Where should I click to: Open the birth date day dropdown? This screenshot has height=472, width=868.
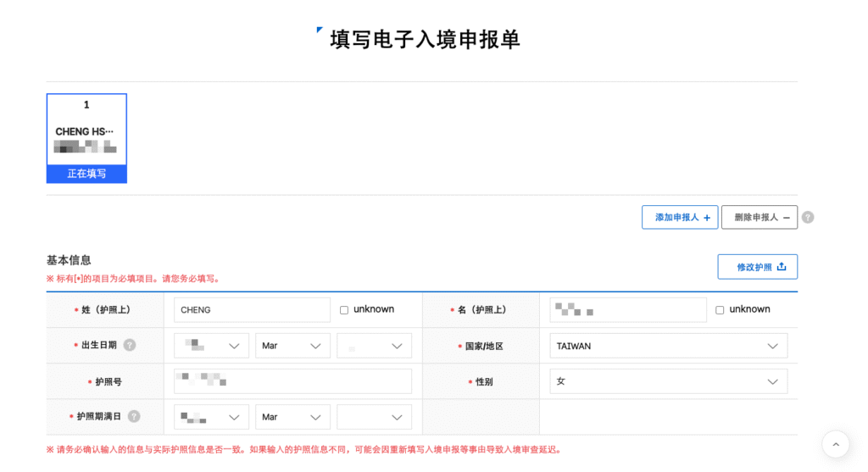click(374, 346)
